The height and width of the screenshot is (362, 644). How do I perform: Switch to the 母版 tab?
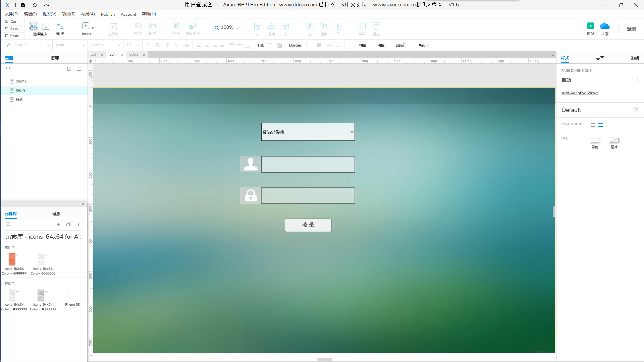point(56,214)
